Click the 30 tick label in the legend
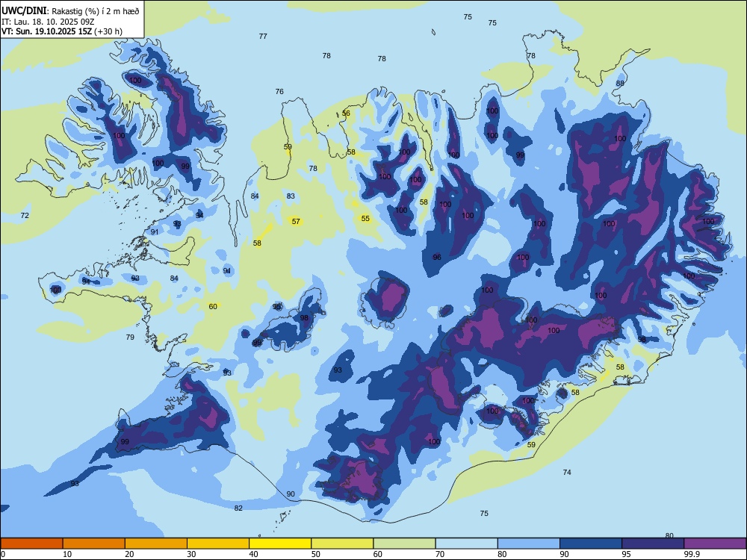Screen dimensions: 747x560 (x=192, y=554)
